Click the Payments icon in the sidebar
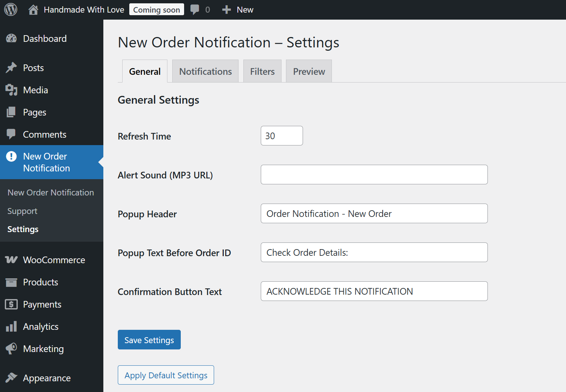Image resolution: width=566 pixels, height=392 pixels. pos(11,304)
